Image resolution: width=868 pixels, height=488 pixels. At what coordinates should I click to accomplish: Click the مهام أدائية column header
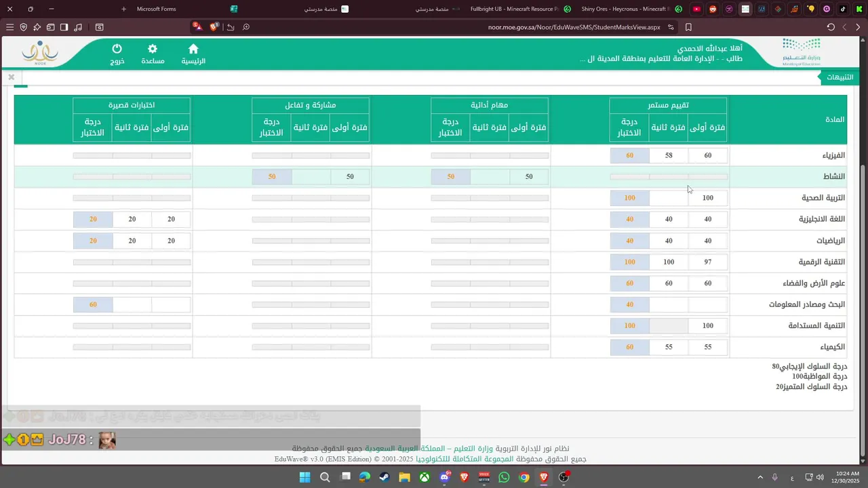tap(490, 105)
